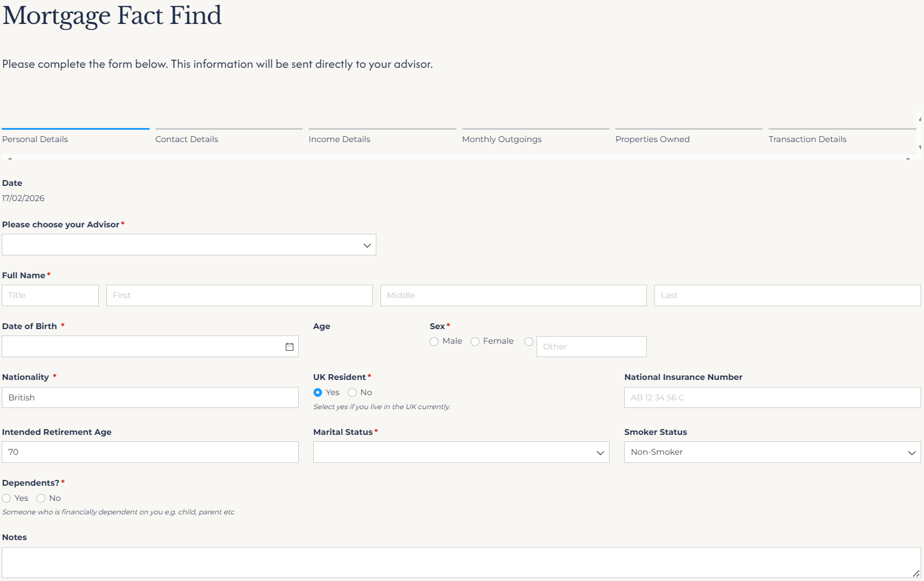Go to the Transaction Details tab

tap(842, 137)
